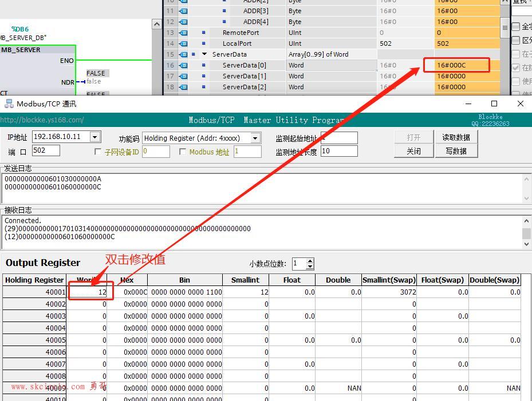The height and width of the screenshot is (401, 532).
Task: Select ServerData[0] monitor value 16#000C
Action: coord(467,65)
